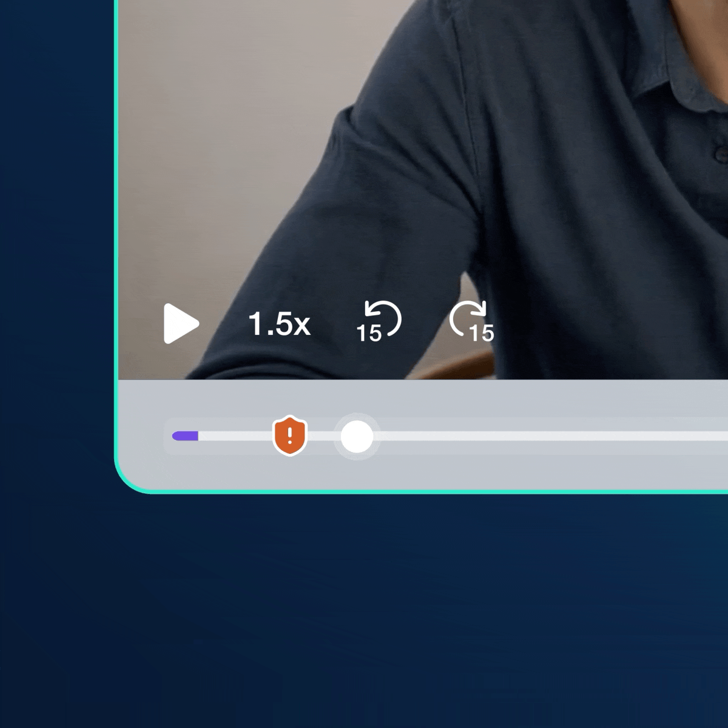Skip forward 15 seconds
Viewport: 728px width, 728px height.
[472, 322]
